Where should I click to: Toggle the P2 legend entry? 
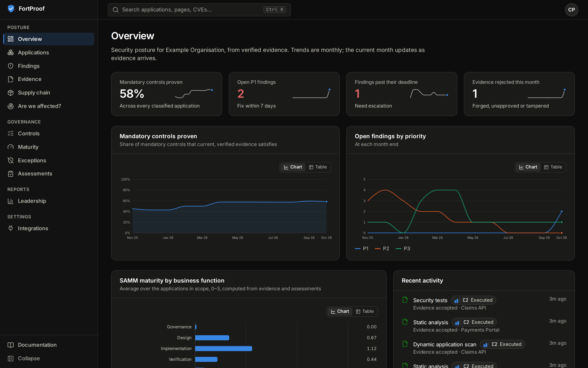coord(382,248)
